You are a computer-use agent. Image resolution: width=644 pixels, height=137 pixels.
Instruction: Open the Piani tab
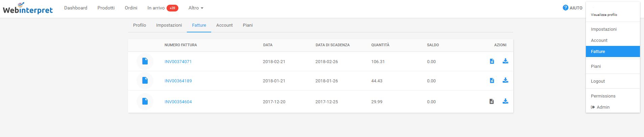(x=248, y=25)
